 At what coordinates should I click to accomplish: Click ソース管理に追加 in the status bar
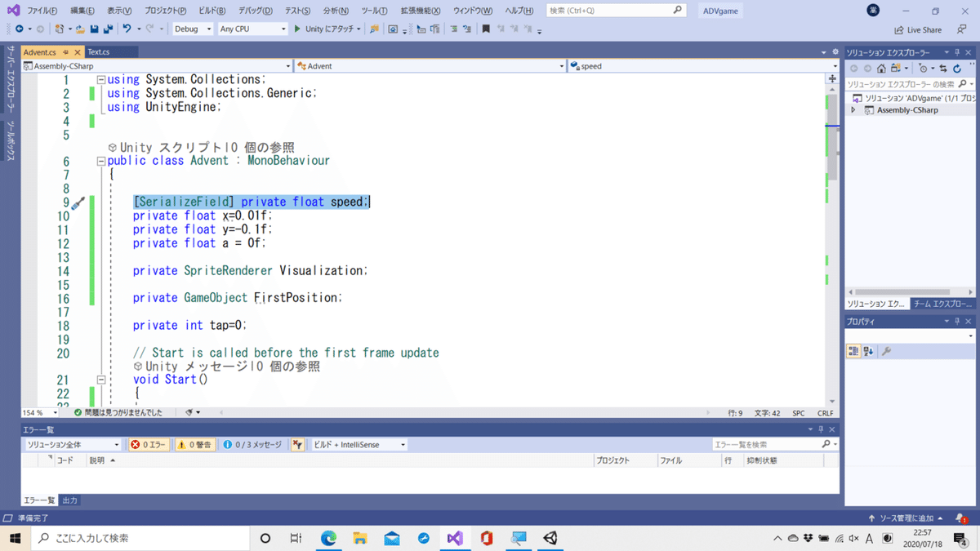pyautogui.click(x=908, y=518)
